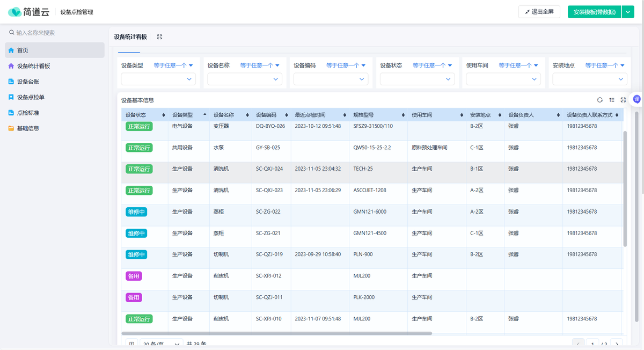Expand the arrow next to 安装模板(带数据)
Image resolution: width=644 pixels, height=350 pixels.
pyautogui.click(x=628, y=12)
